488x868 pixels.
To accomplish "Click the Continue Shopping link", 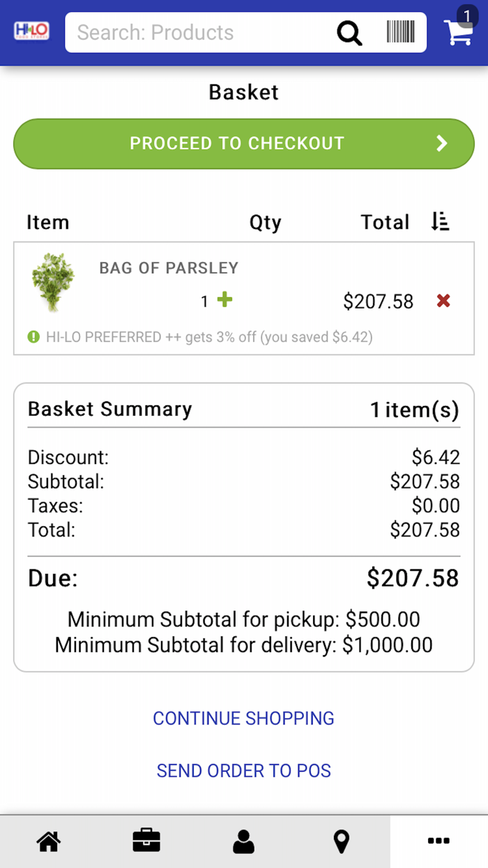I will (243, 718).
